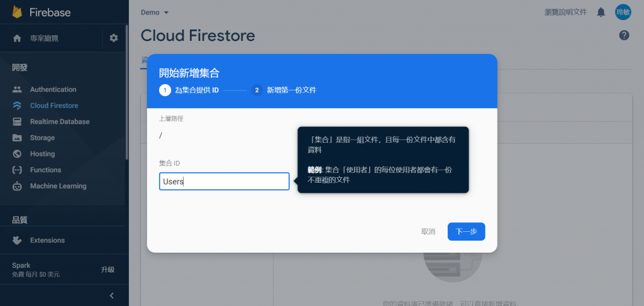Click the sidebar vertical scrollbar

click(x=127, y=92)
